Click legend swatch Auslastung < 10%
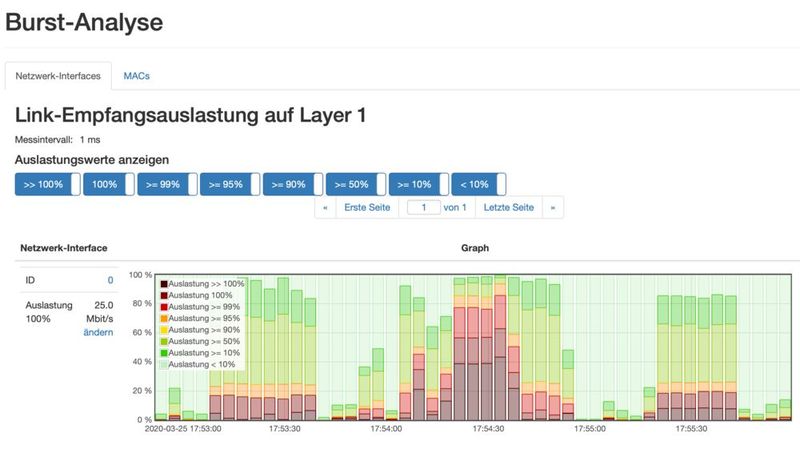 click(x=164, y=364)
